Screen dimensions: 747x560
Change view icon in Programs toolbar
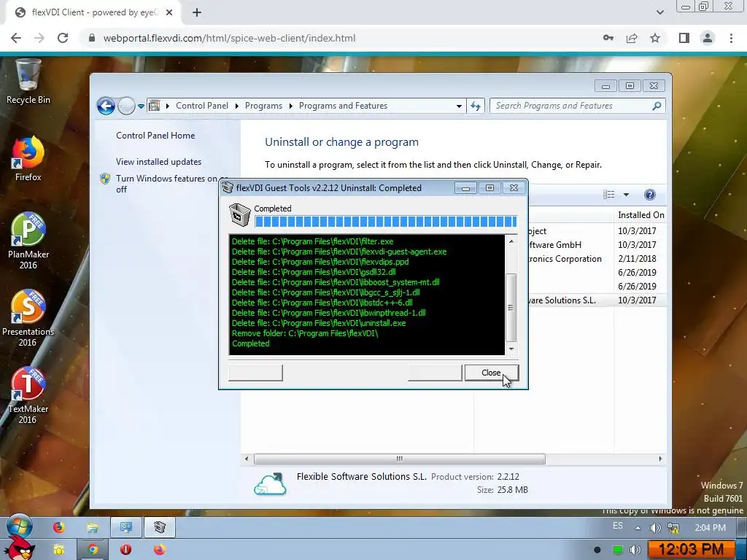609,194
